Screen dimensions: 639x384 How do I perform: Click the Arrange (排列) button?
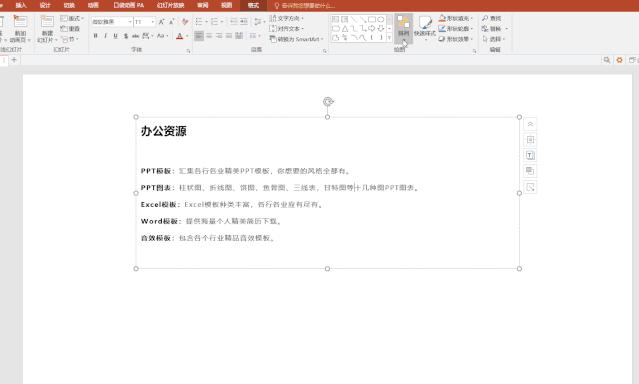[403, 27]
